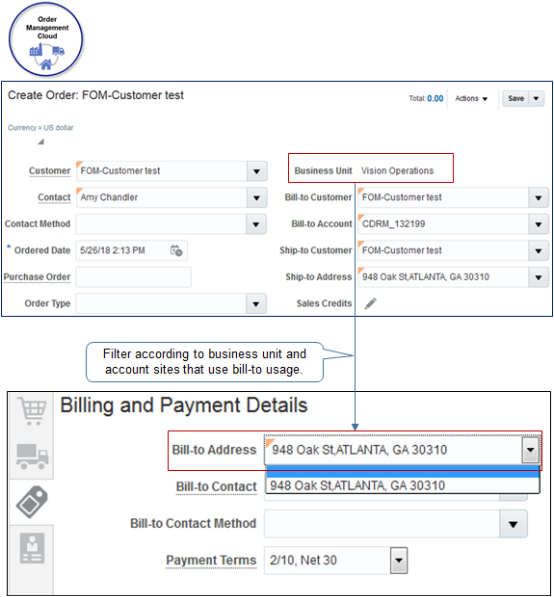
Task: Expand the Customer dropdown
Action: 257,171
